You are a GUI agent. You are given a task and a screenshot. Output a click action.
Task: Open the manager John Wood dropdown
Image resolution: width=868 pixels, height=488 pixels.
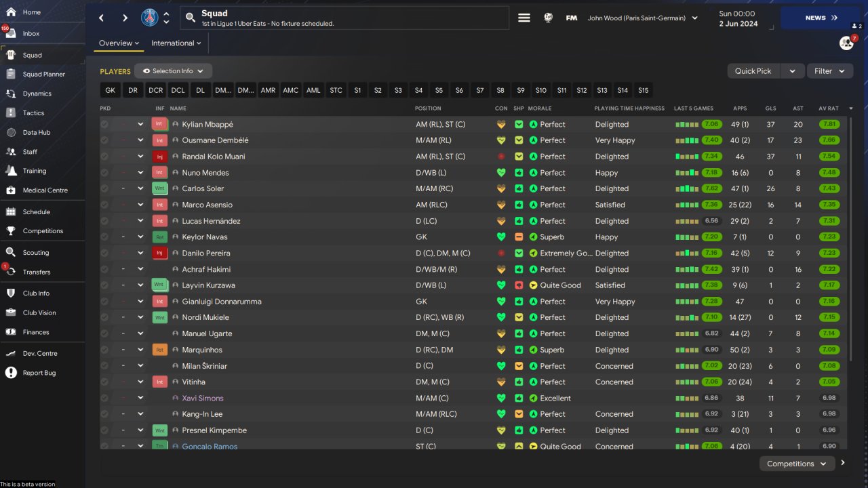point(643,18)
